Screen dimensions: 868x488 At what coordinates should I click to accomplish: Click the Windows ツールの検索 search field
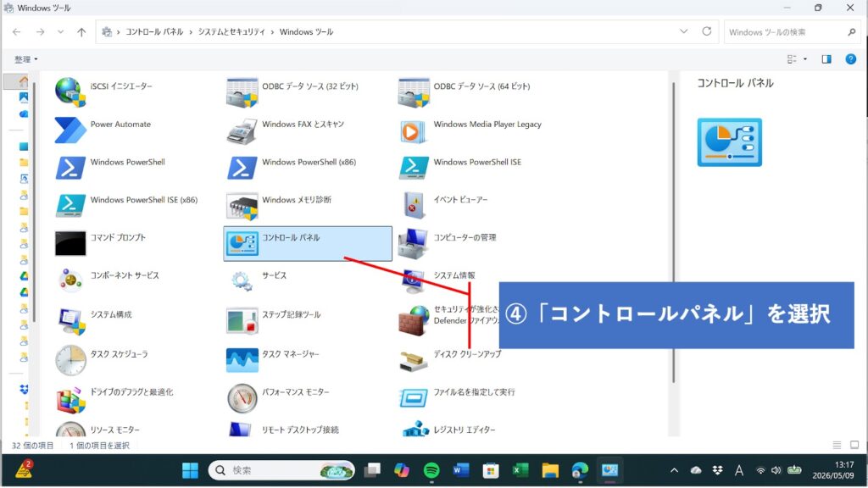(792, 32)
